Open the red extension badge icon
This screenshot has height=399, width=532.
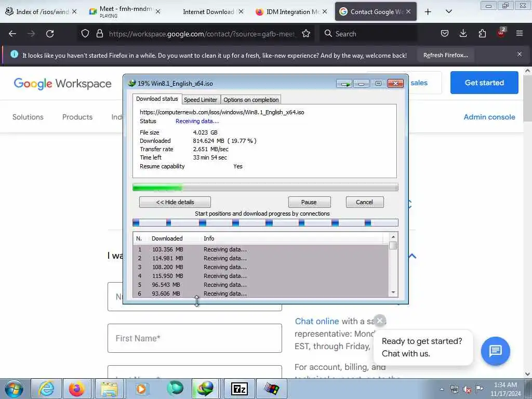(x=501, y=33)
